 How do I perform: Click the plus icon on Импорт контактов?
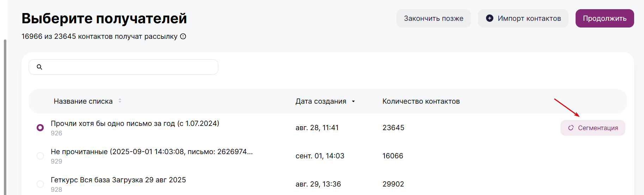[490, 18]
